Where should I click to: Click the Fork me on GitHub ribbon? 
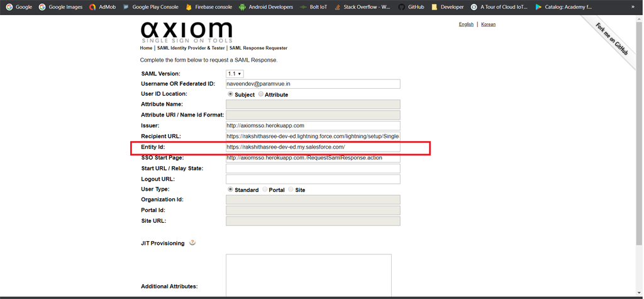[611, 40]
